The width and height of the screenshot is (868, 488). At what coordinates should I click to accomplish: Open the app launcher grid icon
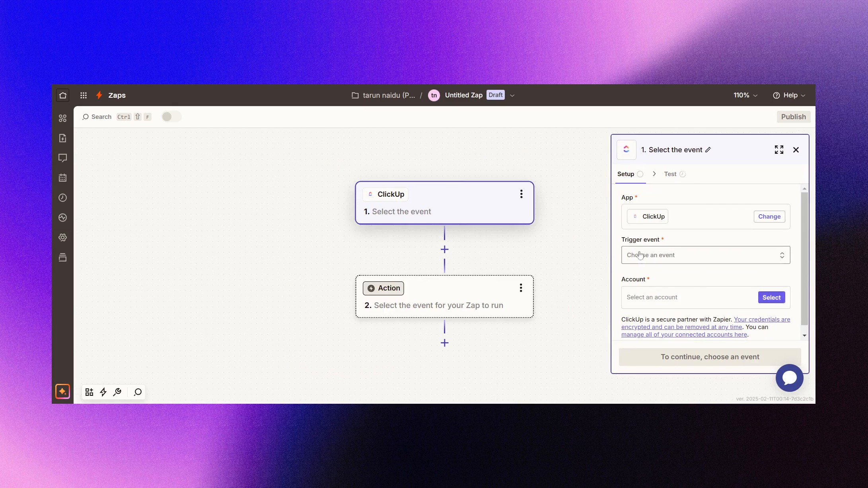83,95
